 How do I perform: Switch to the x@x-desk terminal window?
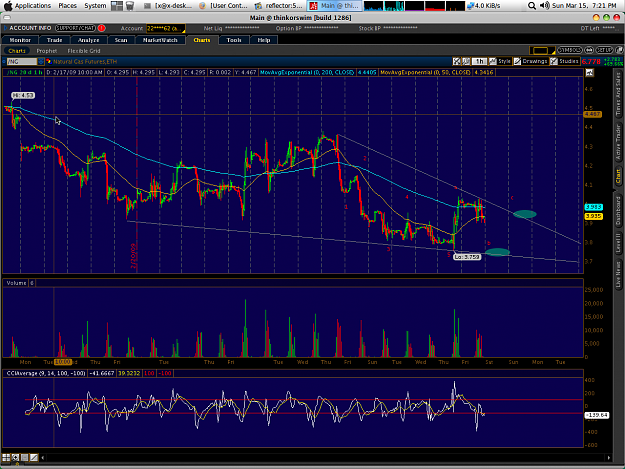pyautogui.click(x=169, y=6)
